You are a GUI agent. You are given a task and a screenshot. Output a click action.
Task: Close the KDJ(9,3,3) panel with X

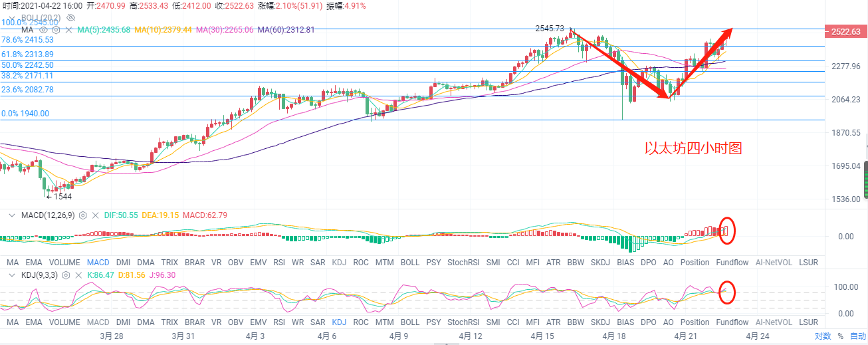pyautogui.click(x=80, y=275)
